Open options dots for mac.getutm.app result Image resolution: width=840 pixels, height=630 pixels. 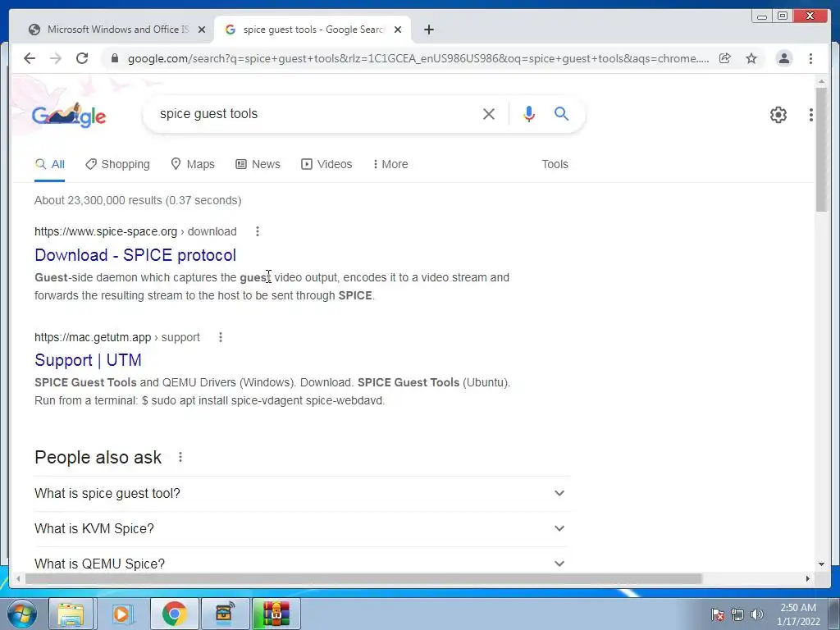click(x=220, y=337)
